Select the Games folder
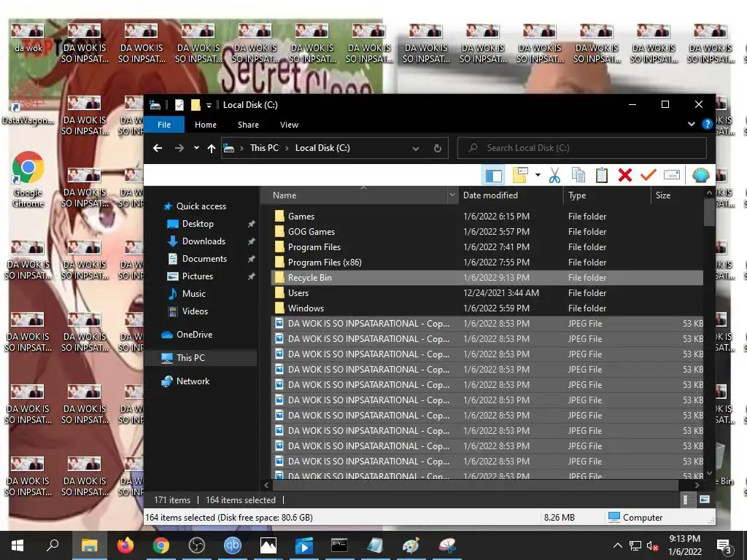Image resolution: width=747 pixels, height=560 pixels. [x=301, y=217]
